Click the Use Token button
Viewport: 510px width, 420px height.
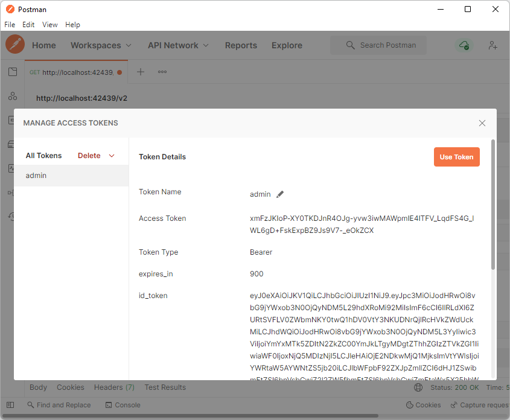[x=456, y=157]
